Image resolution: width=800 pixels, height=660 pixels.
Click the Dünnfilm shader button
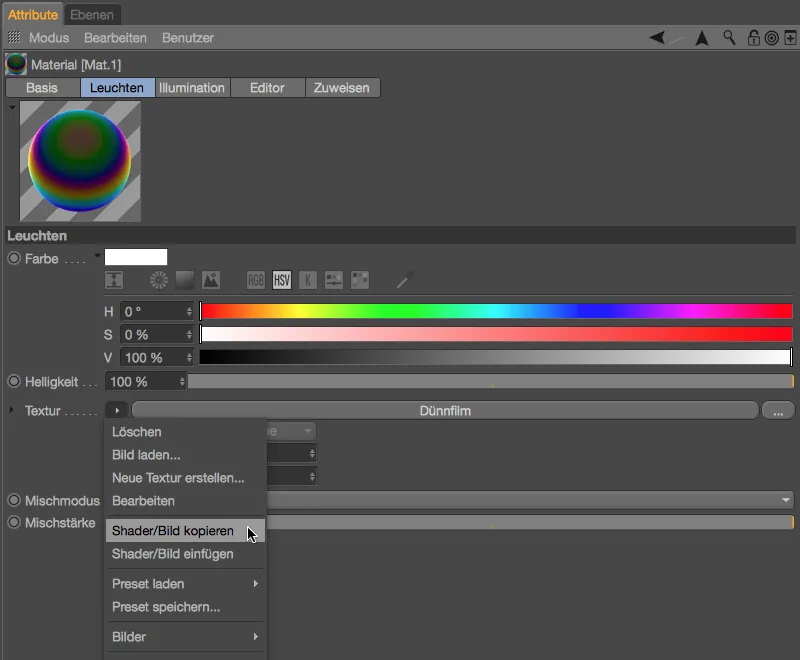pyautogui.click(x=445, y=410)
